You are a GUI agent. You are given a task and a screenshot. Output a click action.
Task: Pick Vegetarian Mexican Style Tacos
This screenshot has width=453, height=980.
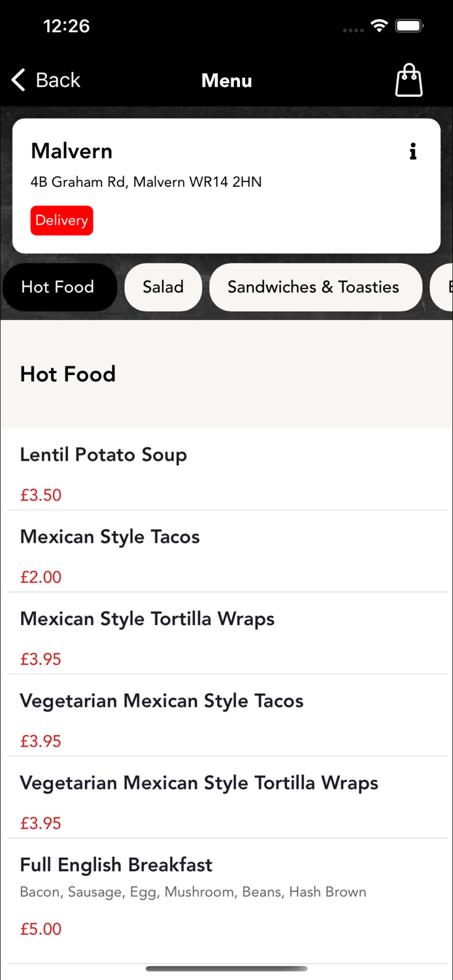point(161,701)
